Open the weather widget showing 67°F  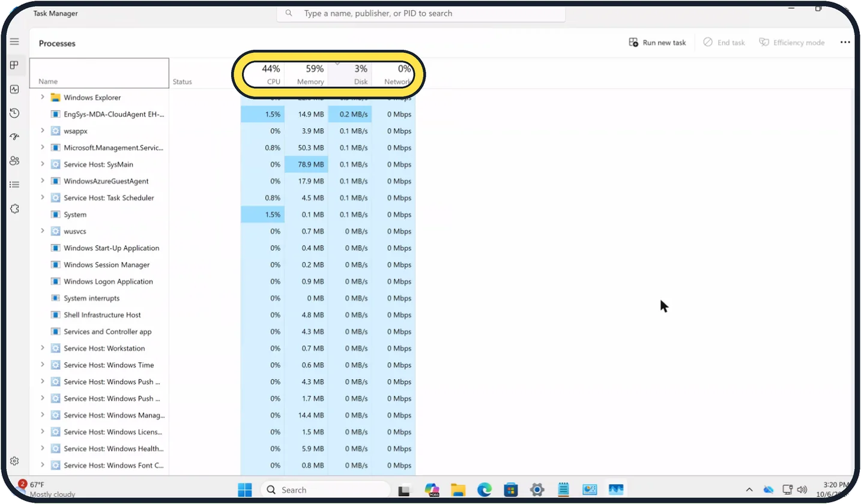click(x=47, y=489)
